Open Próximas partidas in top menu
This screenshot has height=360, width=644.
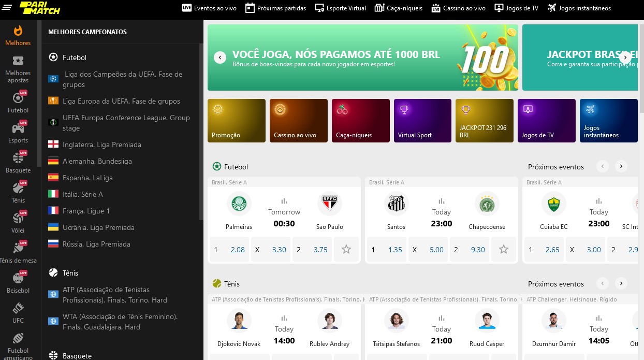276,8
